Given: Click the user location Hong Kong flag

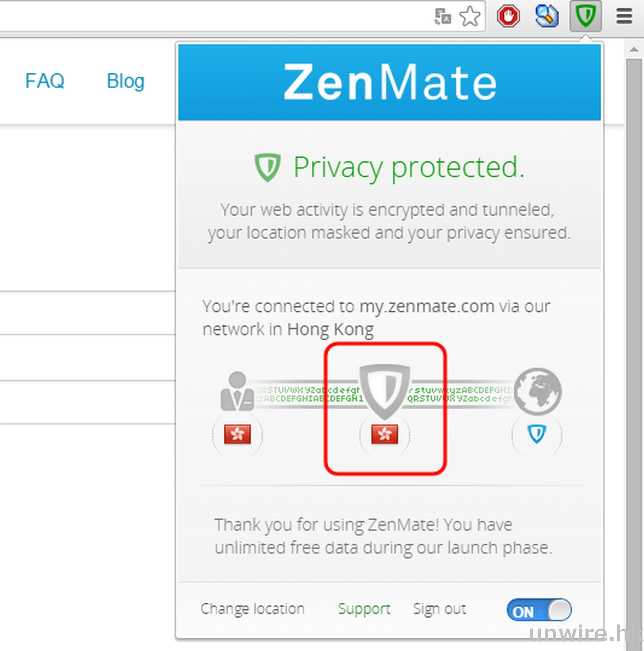Looking at the screenshot, I should pos(238,434).
